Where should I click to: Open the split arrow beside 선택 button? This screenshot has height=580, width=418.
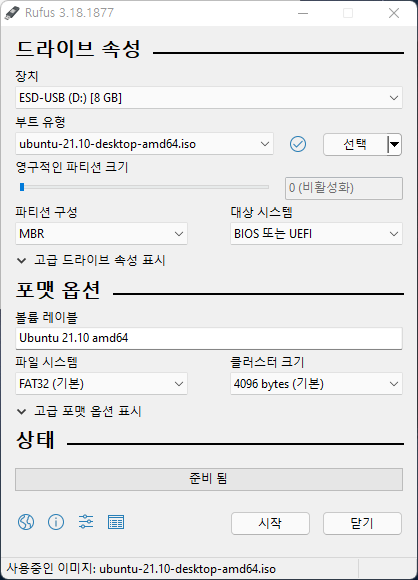click(395, 144)
